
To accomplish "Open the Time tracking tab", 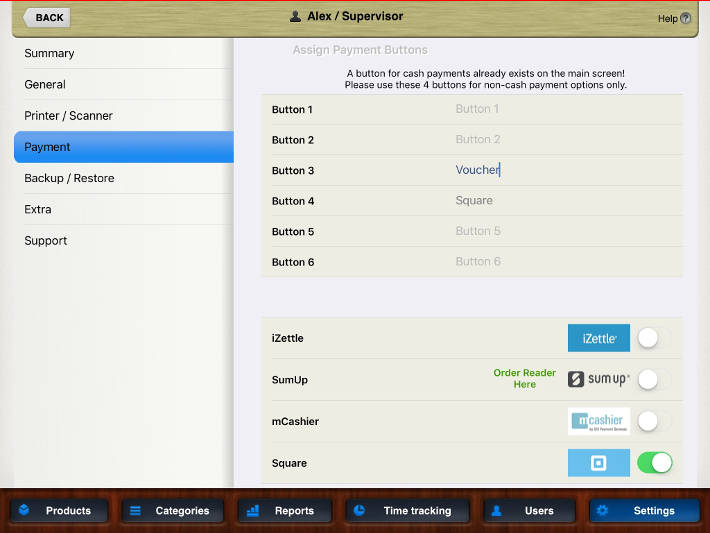I will [x=410, y=510].
